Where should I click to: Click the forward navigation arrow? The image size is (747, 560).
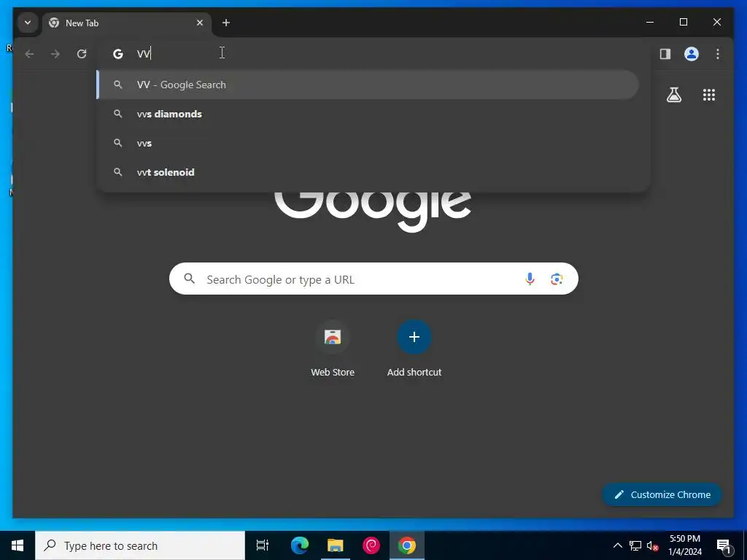[55, 54]
